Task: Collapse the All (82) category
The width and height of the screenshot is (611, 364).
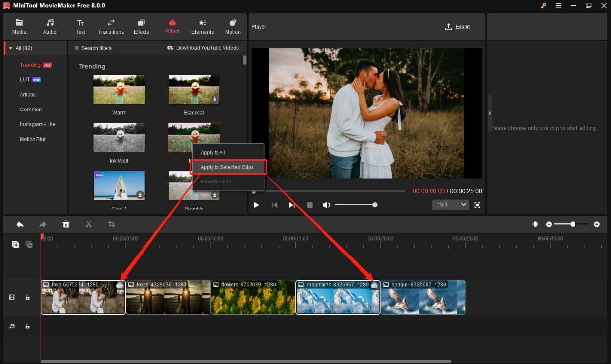Action: point(10,48)
